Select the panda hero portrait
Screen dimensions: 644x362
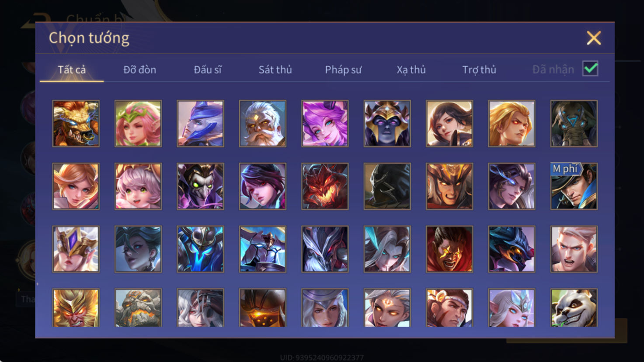[x=574, y=307]
